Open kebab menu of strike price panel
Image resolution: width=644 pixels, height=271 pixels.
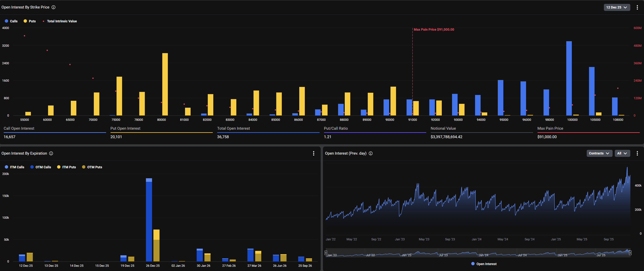637,7
